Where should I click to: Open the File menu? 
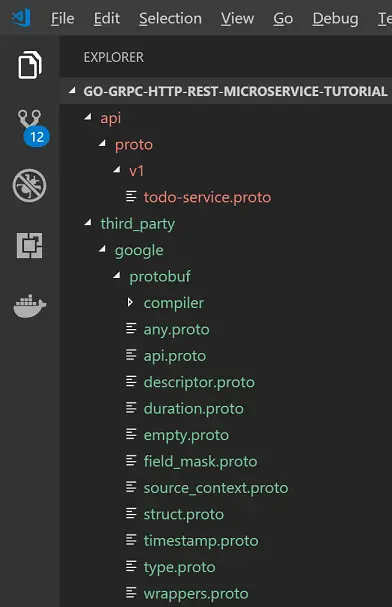point(63,18)
